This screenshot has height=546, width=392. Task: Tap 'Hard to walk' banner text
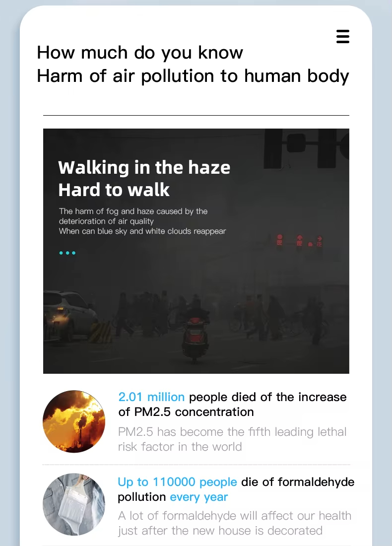click(114, 190)
